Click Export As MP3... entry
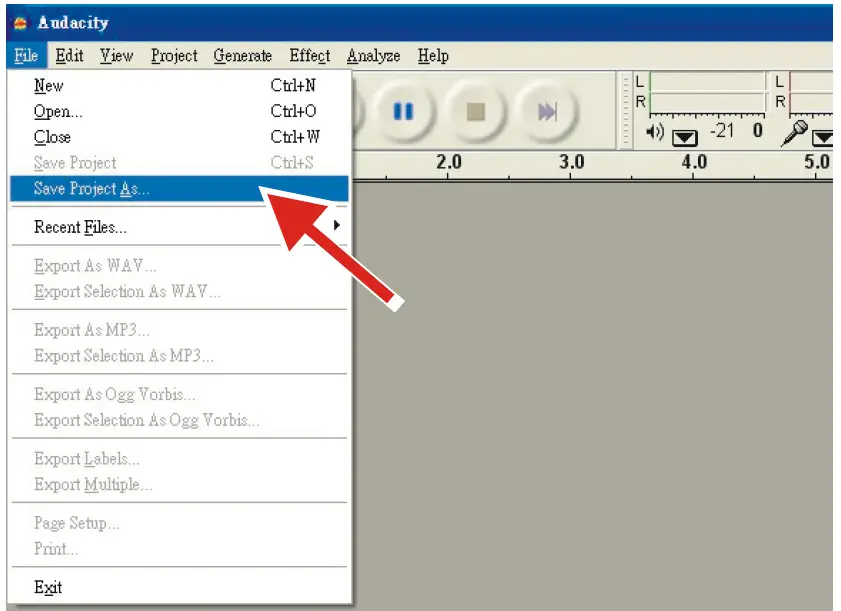Screen dimensions: 841x611 [x=179, y=330]
